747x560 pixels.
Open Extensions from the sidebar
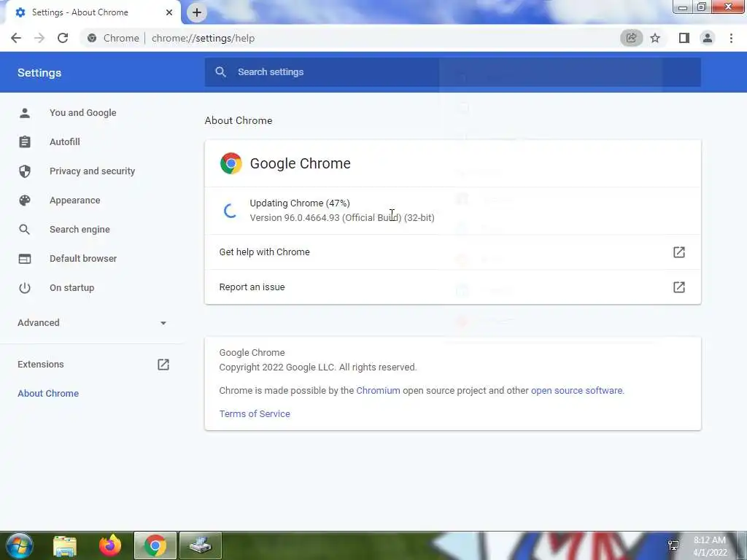tap(41, 365)
